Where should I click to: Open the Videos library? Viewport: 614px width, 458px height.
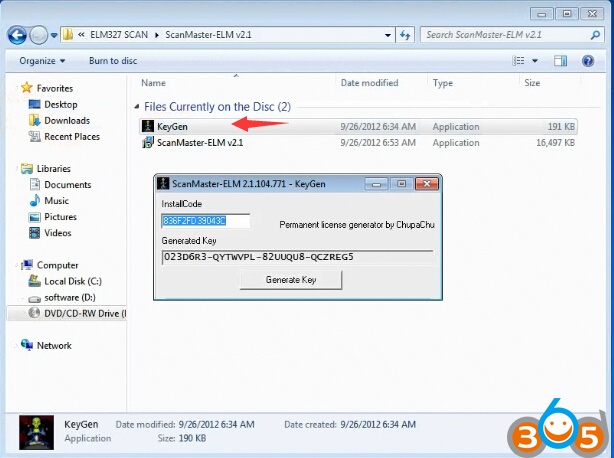point(58,233)
